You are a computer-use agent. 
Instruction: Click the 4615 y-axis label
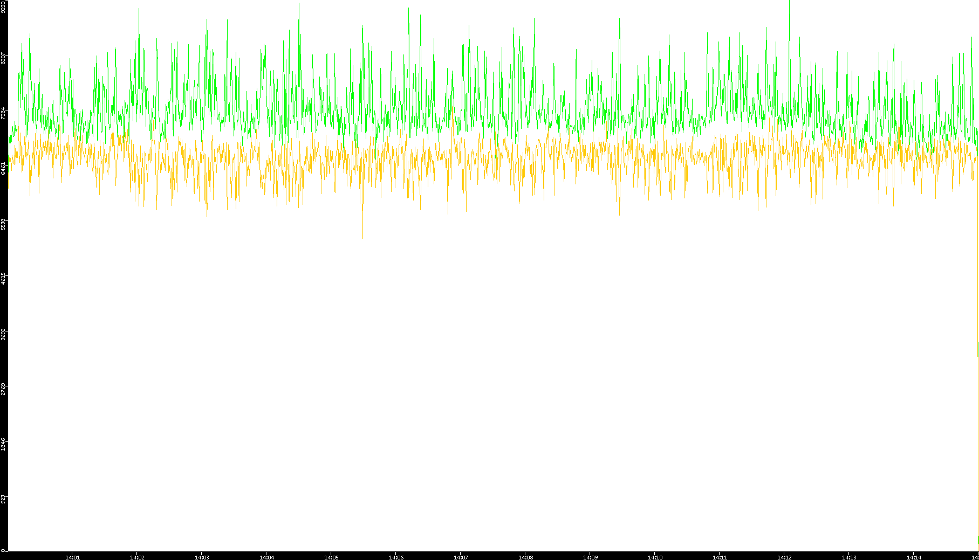coord(4,279)
